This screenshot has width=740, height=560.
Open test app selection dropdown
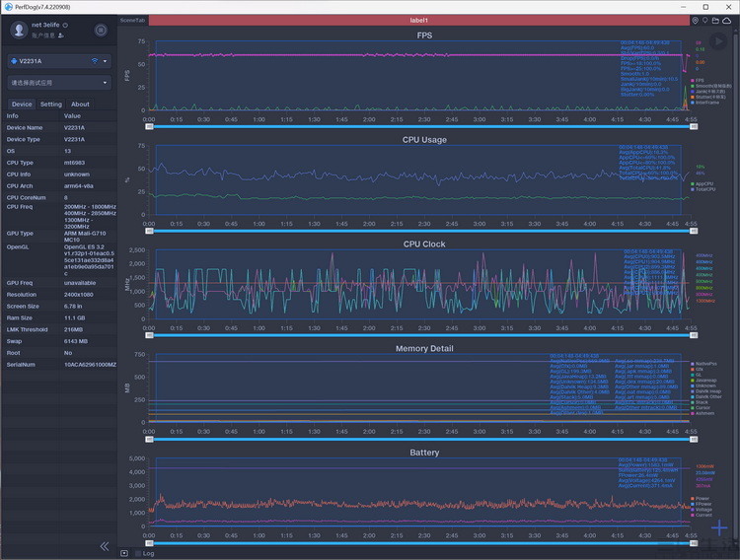point(59,83)
